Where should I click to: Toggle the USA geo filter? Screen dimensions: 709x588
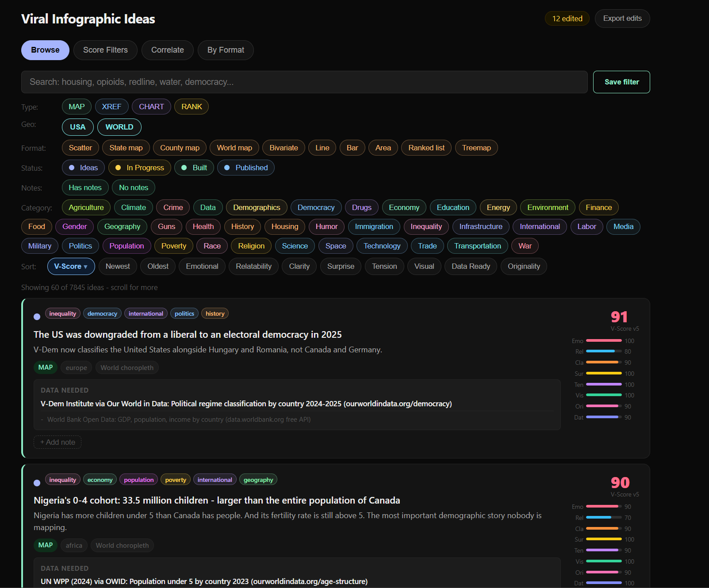point(77,127)
